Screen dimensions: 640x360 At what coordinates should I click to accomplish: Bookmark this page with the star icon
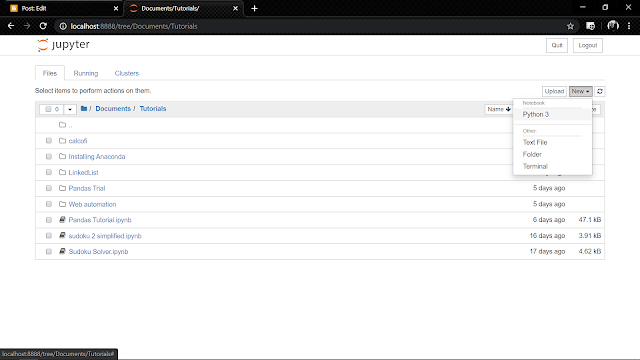[570, 26]
